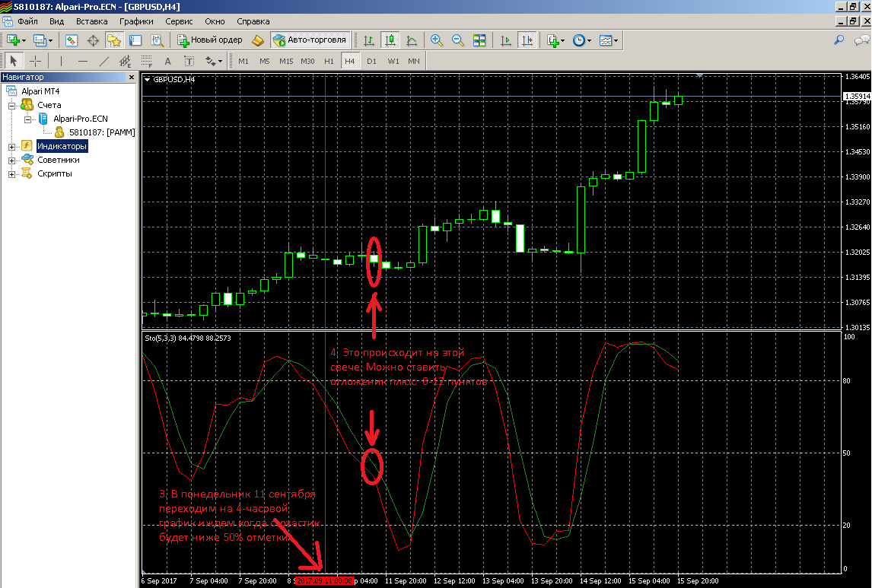Expand the Индикаторы tree node
872x588 pixels.
(11, 147)
